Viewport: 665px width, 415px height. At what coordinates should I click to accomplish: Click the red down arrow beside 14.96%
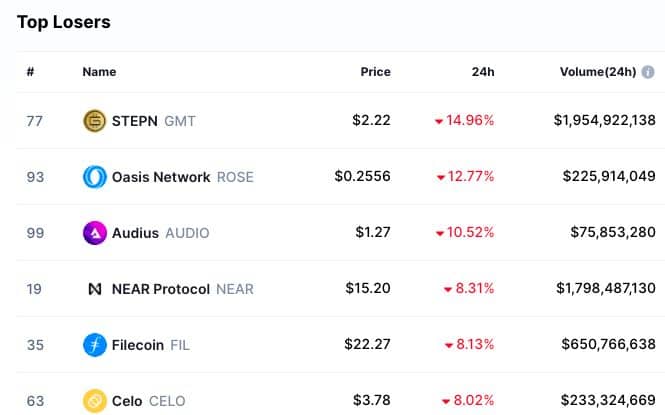click(x=439, y=122)
